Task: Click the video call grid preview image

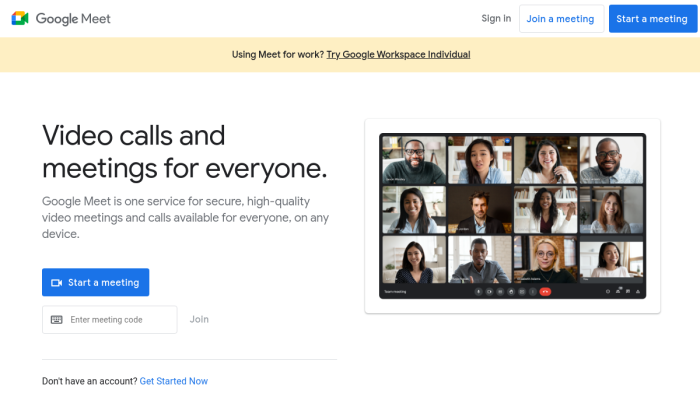Action: (x=512, y=216)
